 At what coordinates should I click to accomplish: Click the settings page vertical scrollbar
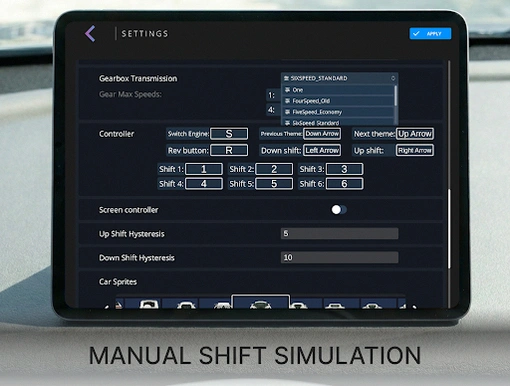449,229
